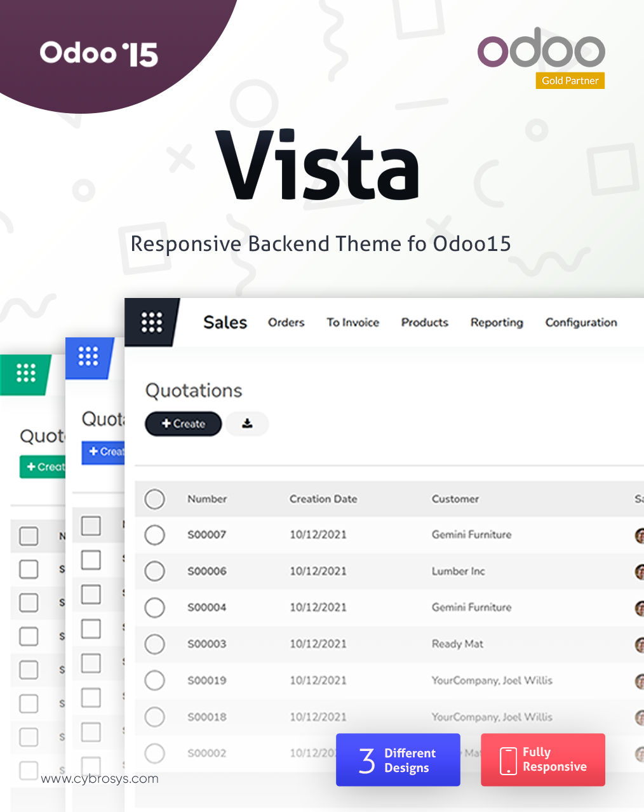Select the S00007 row checkbox

tap(154, 535)
